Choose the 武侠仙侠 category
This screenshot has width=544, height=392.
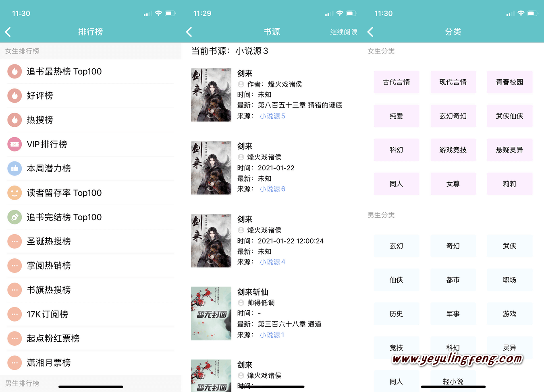point(510,116)
